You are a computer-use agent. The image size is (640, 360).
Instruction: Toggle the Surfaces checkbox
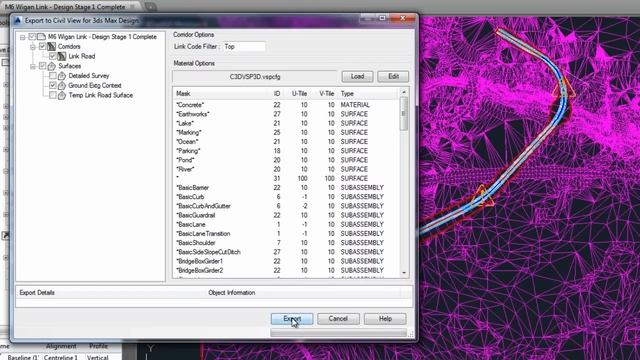[x=42, y=66]
